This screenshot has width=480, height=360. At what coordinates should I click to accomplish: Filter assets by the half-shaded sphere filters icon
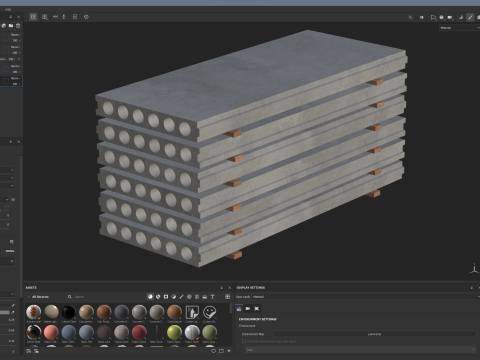pos(174,297)
